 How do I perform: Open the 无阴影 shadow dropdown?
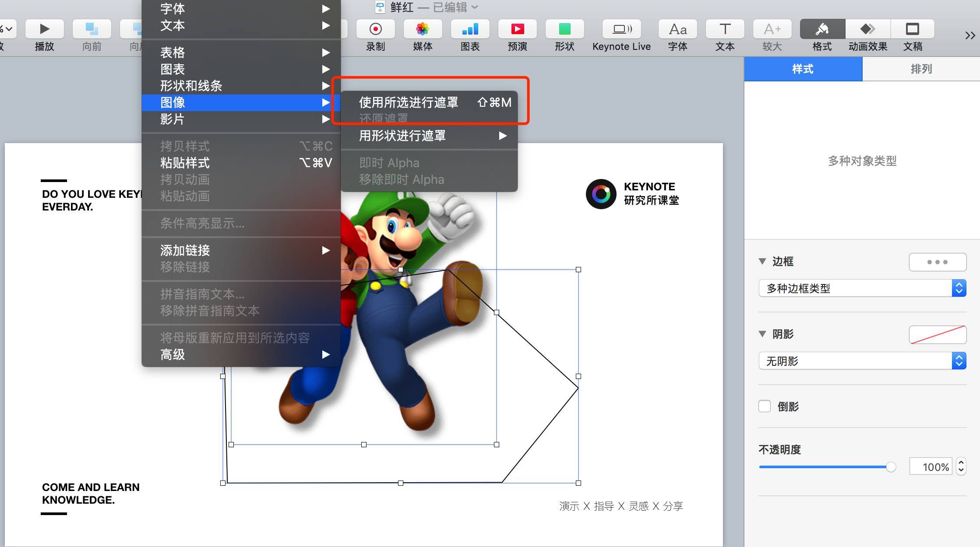(862, 361)
